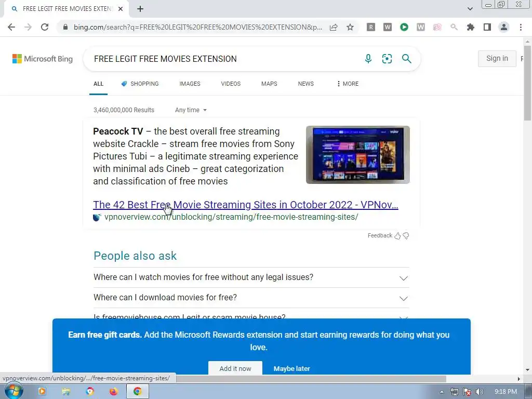Open Firefox from the taskbar
Viewport: 532px width, 399px height.
113,392
